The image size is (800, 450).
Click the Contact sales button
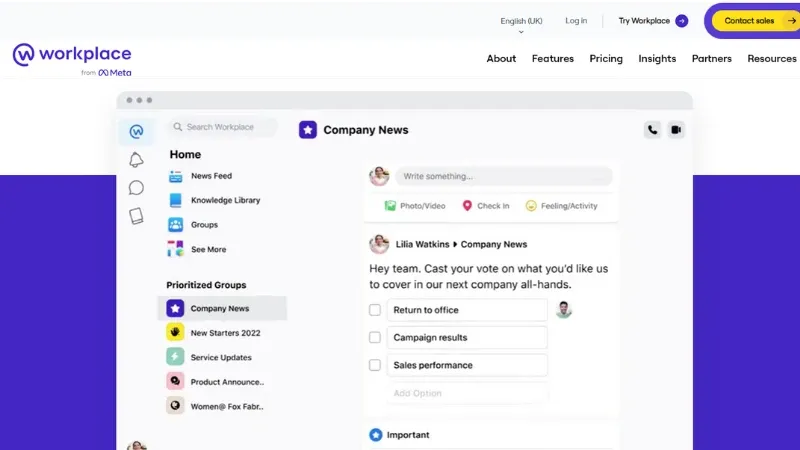755,21
